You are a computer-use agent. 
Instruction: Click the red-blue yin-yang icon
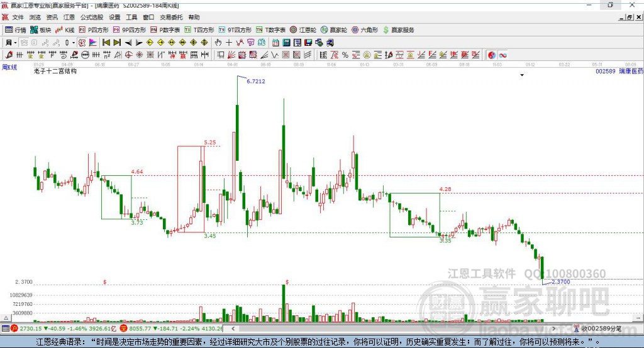click(x=492, y=55)
